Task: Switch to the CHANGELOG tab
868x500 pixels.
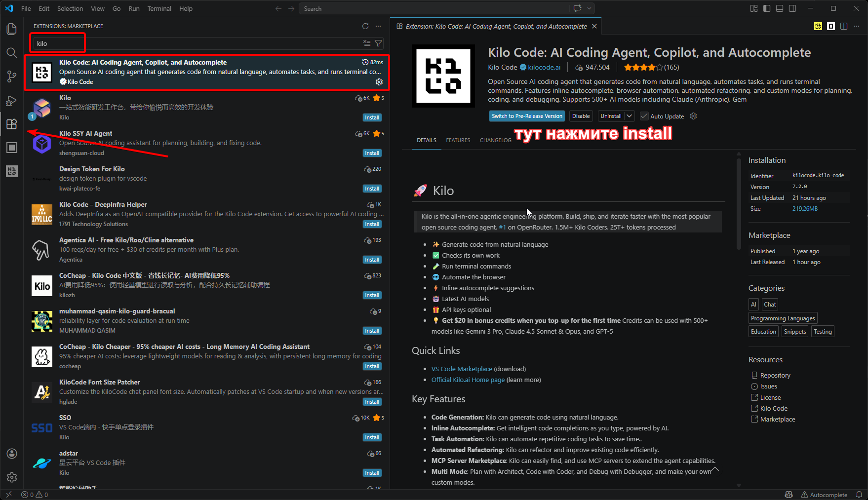Action: [x=496, y=140]
